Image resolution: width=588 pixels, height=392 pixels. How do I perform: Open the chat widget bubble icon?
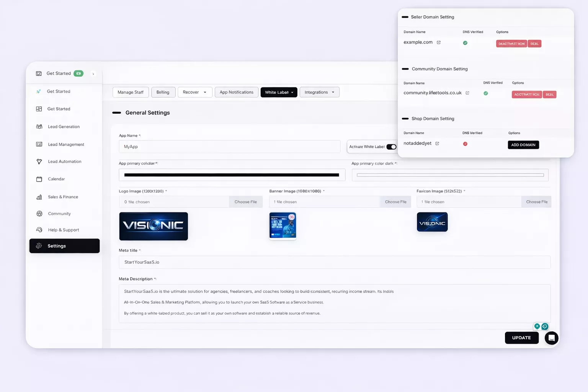click(x=551, y=338)
